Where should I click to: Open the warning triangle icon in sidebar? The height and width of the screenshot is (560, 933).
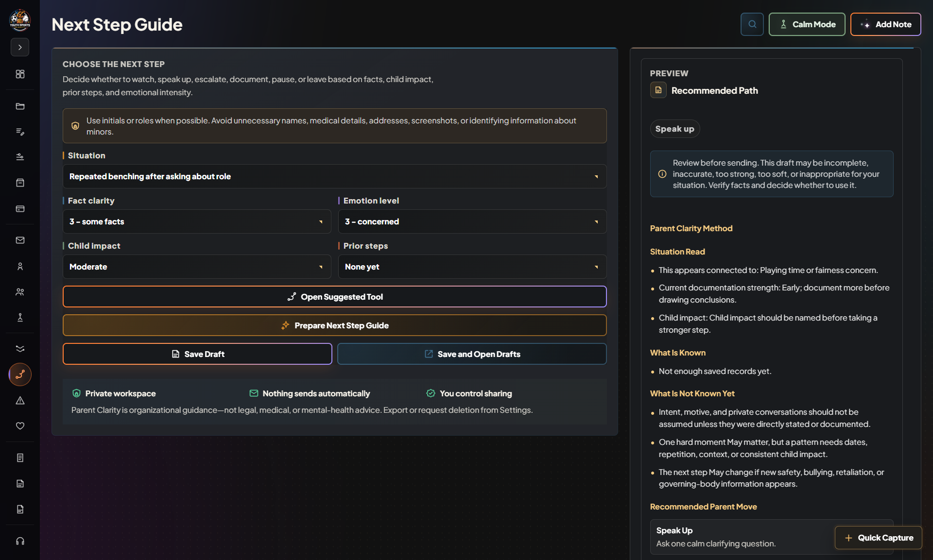tap(20, 401)
